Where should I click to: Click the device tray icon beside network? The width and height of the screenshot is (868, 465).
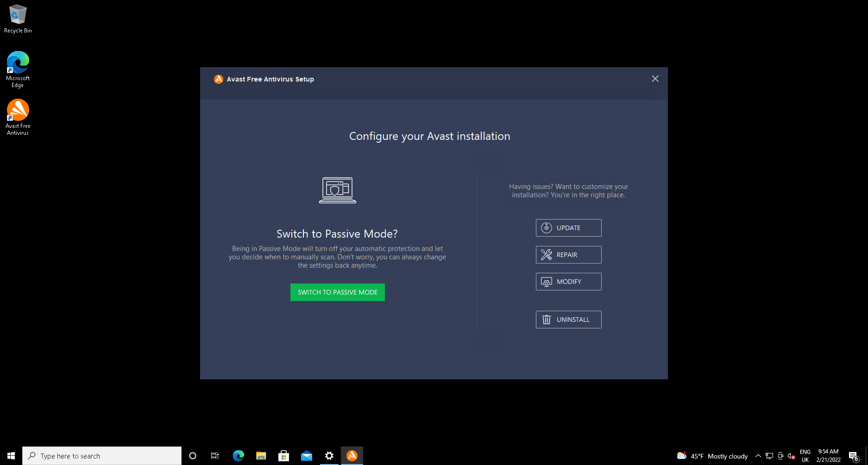[x=780, y=456]
